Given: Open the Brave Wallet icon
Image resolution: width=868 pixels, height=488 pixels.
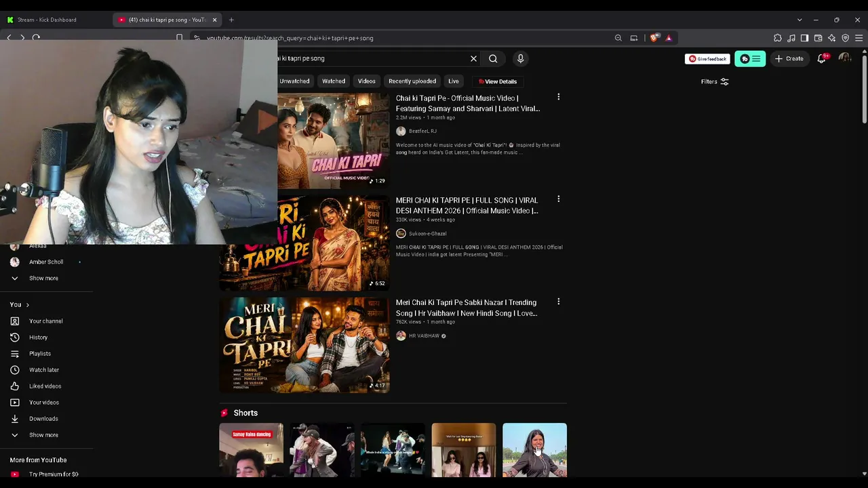Looking at the screenshot, I should (818, 38).
